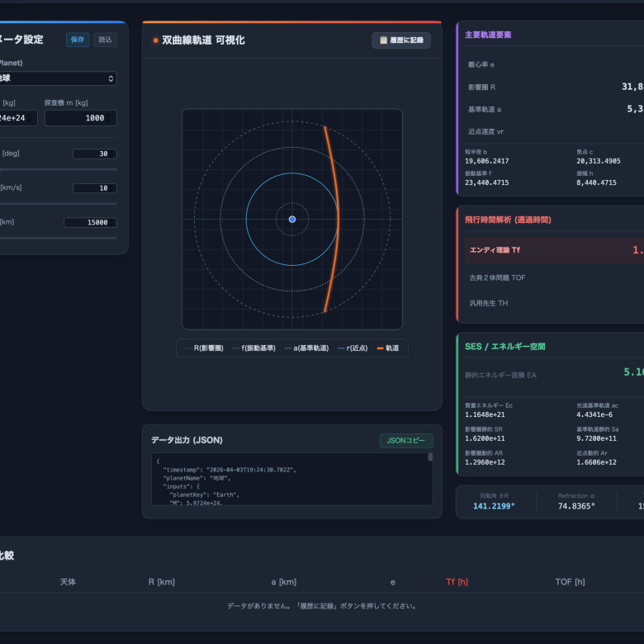
Task: Click the f(振動基準) legend entry
Action: pyautogui.click(x=253, y=348)
